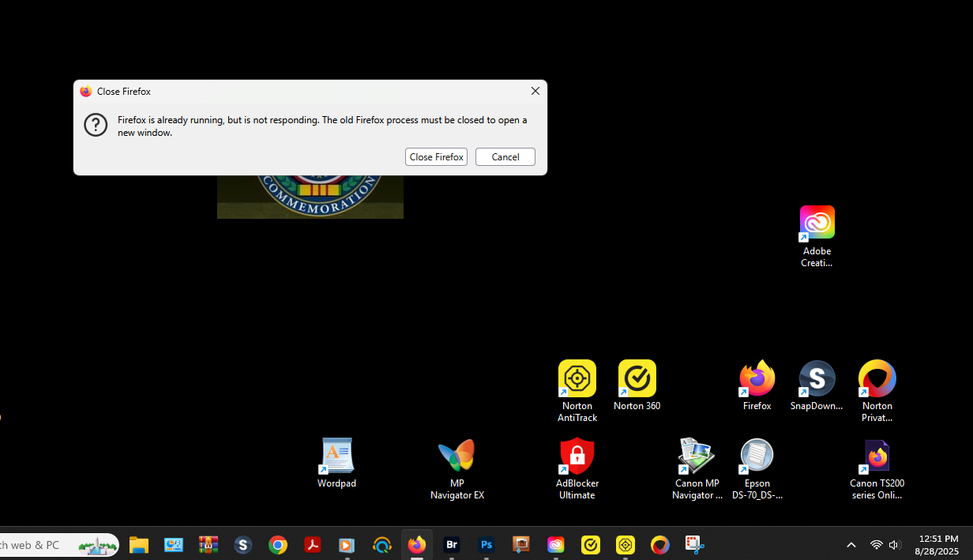Open the headphones Q taskbar icon
The height and width of the screenshot is (560, 973).
tap(381, 545)
